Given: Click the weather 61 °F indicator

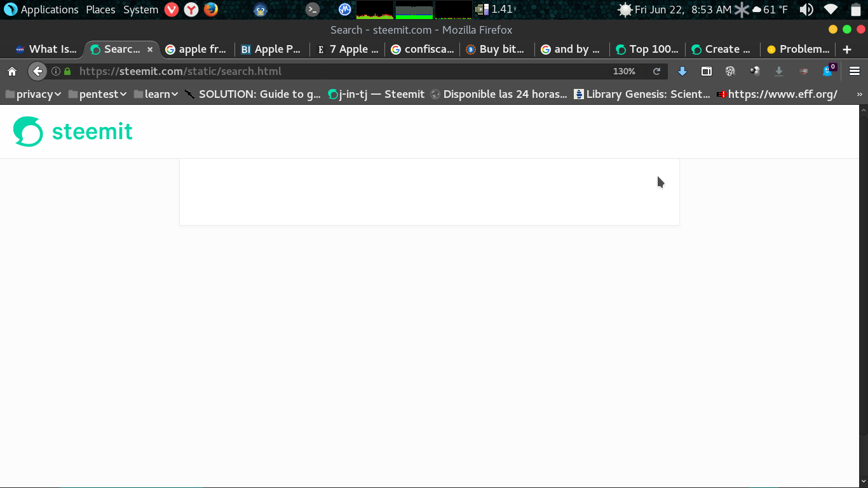Looking at the screenshot, I should (x=770, y=10).
